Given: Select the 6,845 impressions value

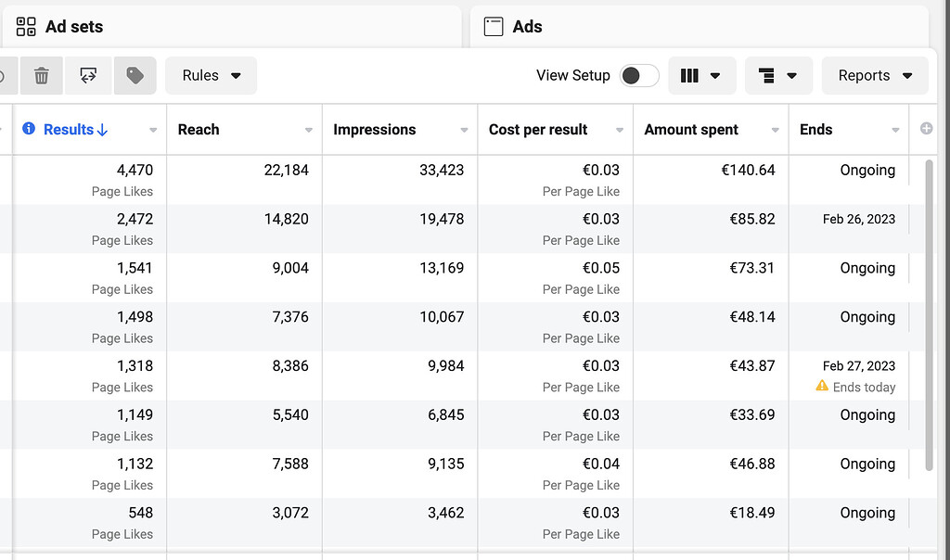Looking at the screenshot, I should (x=446, y=415).
